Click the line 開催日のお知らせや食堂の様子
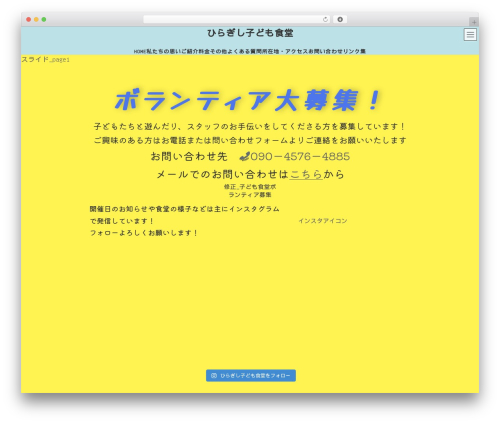Image resolution: width=500 pixels, height=423 pixels. point(184,209)
